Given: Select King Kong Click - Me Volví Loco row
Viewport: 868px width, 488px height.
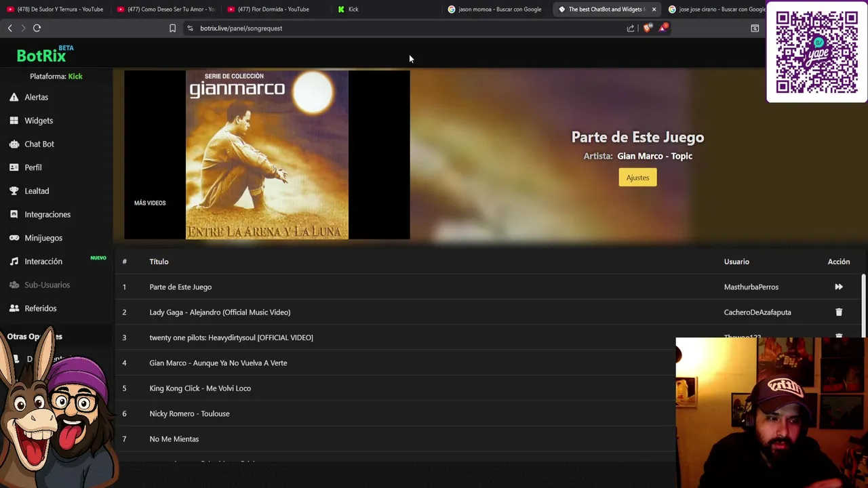Looking at the screenshot, I should [396, 388].
